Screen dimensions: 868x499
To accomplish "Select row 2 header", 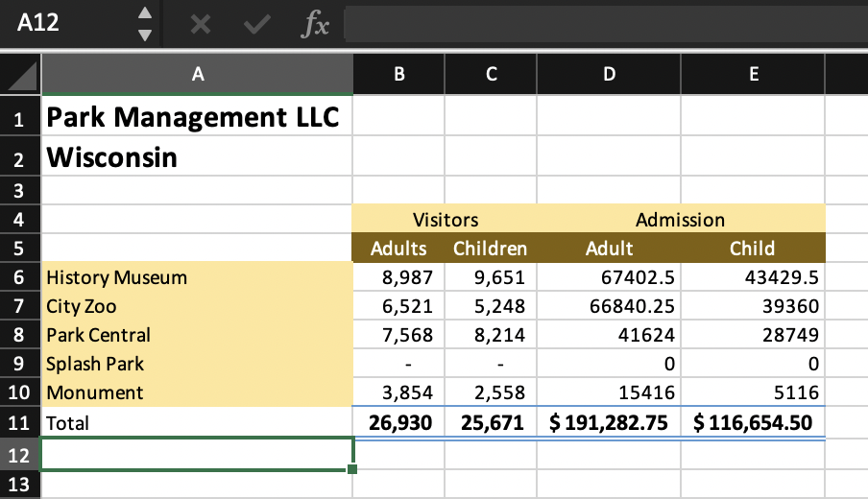I will (x=20, y=156).
